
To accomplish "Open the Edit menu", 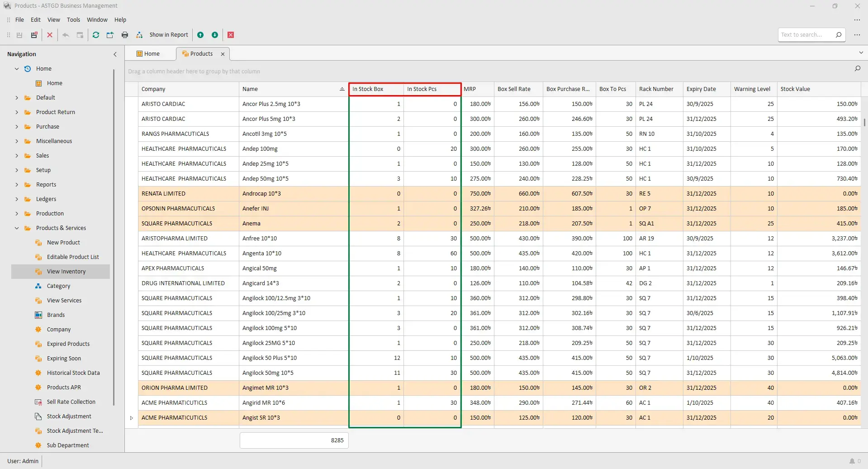I will point(36,20).
